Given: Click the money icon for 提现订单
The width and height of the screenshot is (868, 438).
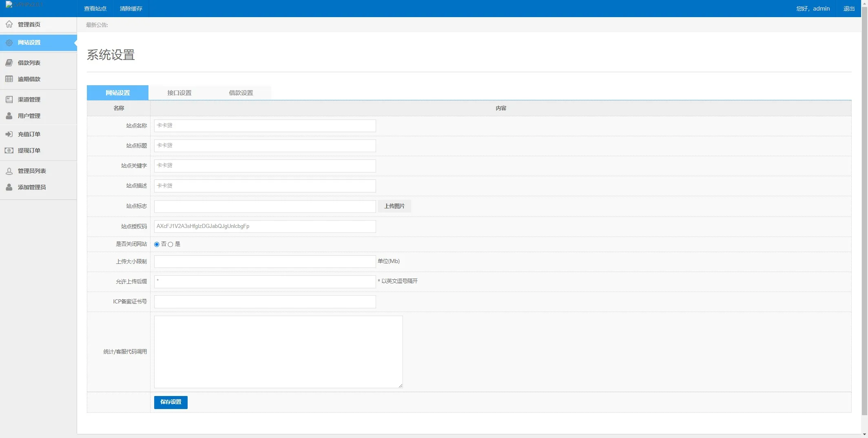Looking at the screenshot, I should pos(9,150).
